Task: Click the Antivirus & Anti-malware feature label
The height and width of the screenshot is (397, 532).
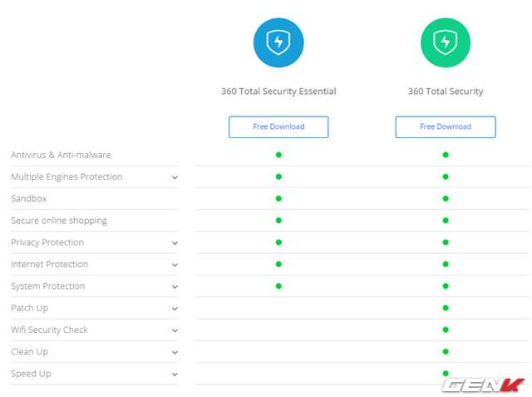Action: (x=61, y=155)
